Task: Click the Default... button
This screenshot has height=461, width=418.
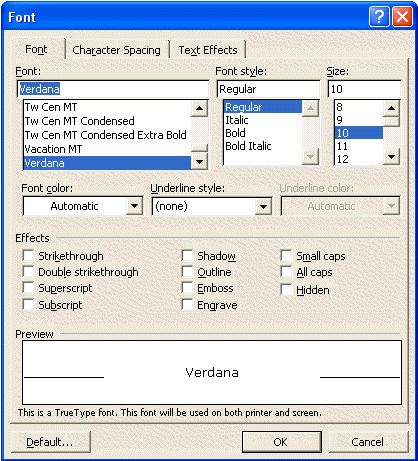Action: tap(51, 442)
